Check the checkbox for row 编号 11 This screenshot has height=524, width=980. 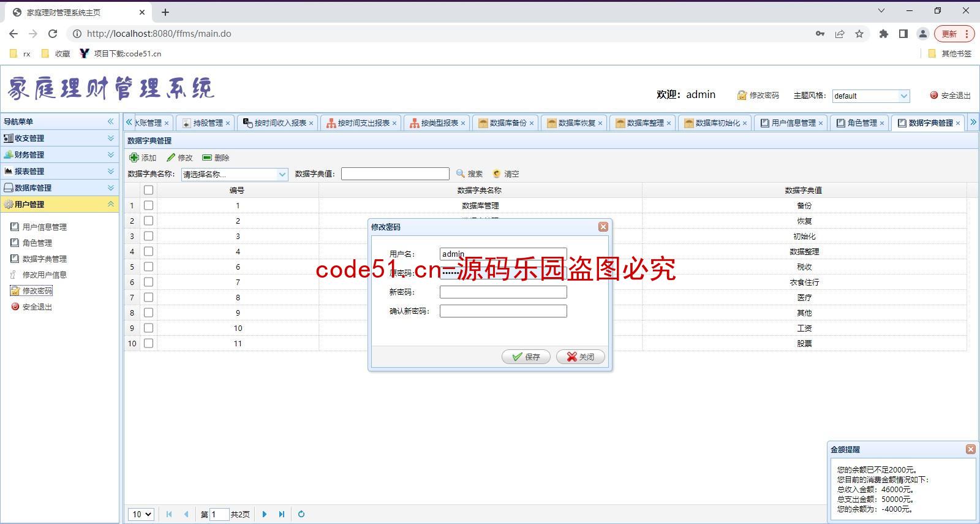[148, 343]
